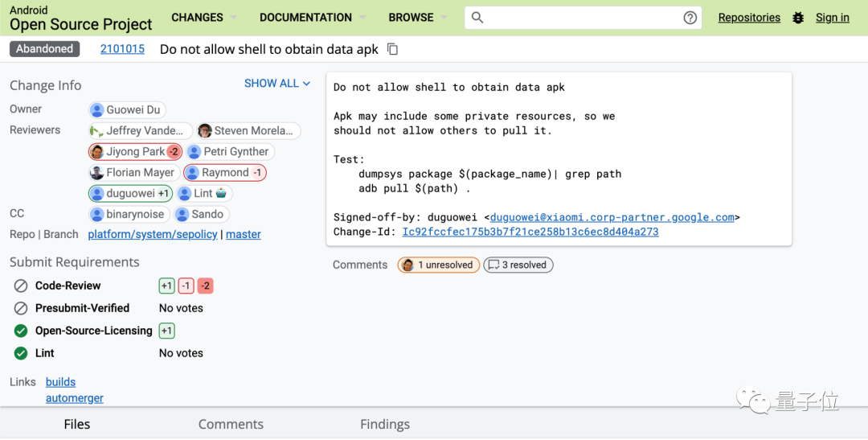Click the Lint robot reviewer chip
This screenshot has width=868, height=440.
(x=203, y=193)
